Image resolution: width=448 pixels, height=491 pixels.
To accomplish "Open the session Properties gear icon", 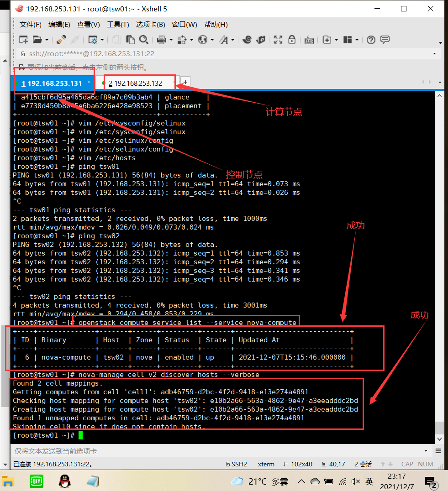I will tap(93, 40).
